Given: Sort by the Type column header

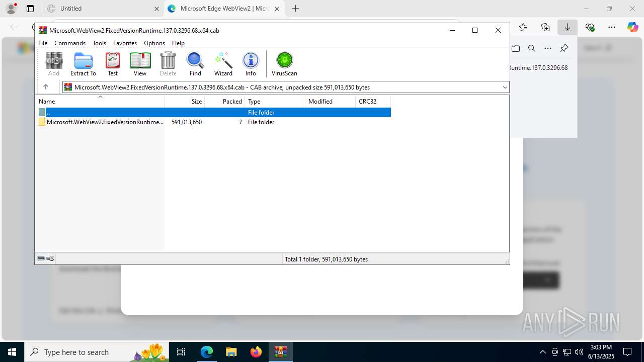Looking at the screenshot, I should coord(275,101).
